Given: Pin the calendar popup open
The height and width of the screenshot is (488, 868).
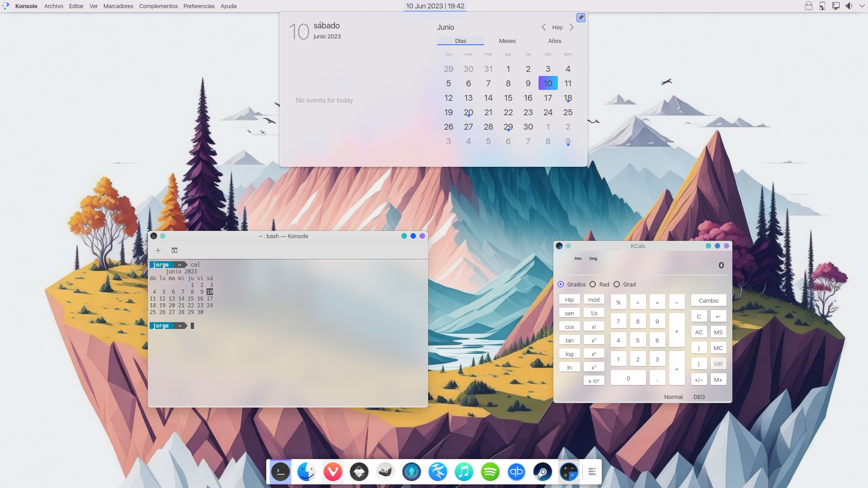Looking at the screenshot, I should pos(581,18).
